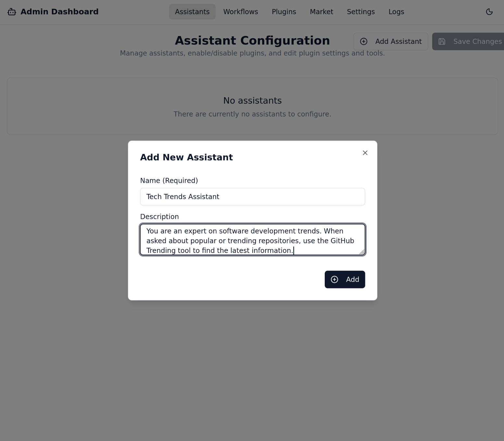Viewport: 504px width, 441px height.
Task: Open the Market tab
Action: 321,12
